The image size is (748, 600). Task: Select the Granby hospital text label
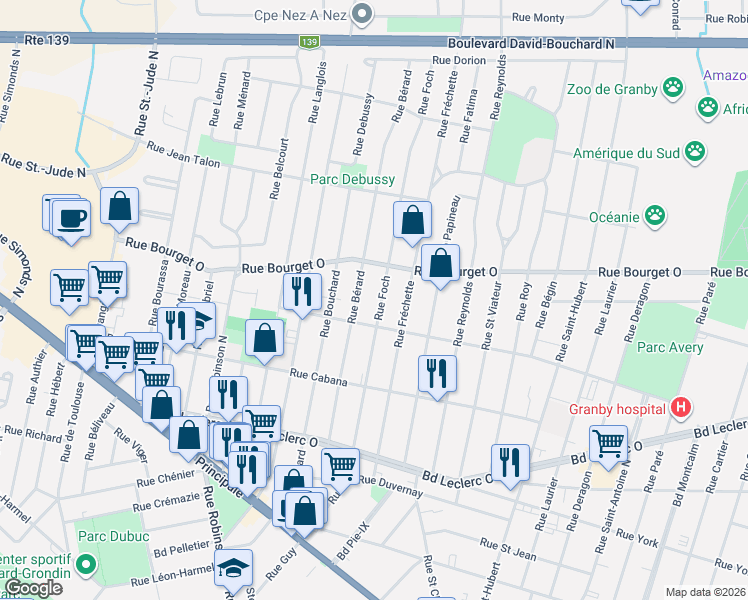(x=617, y=409)
